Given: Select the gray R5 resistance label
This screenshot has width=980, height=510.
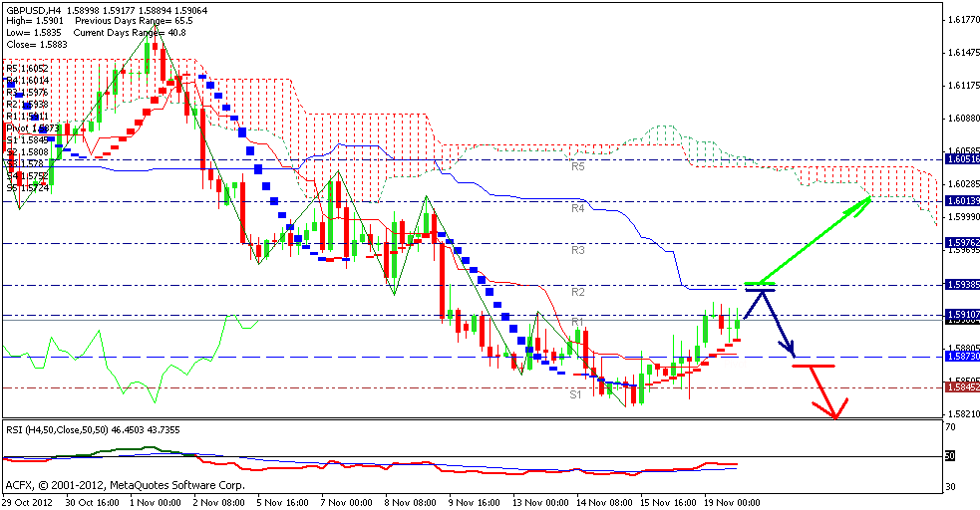Looking at the screenshot, I should (577, 167).
